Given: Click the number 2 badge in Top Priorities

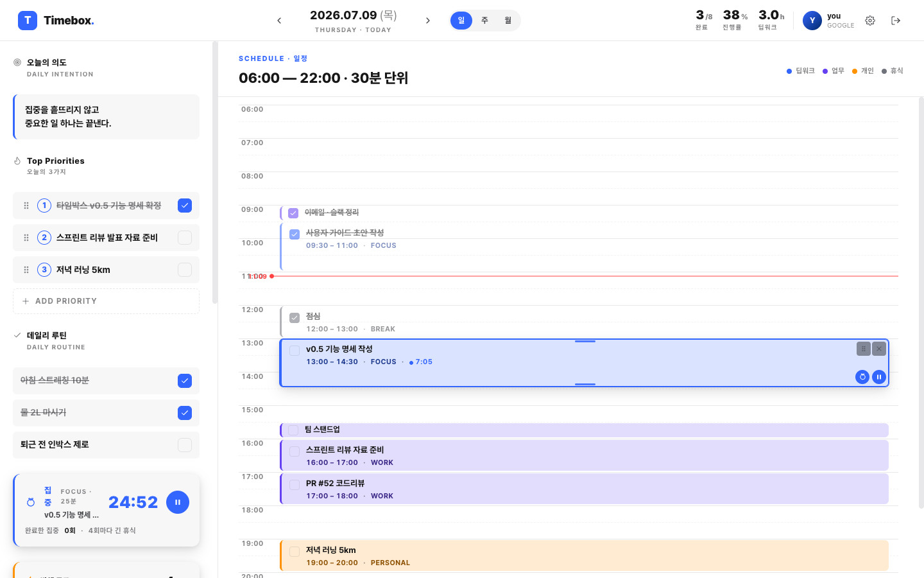Looking at the screenshot, I should click(x=44, y=238).
